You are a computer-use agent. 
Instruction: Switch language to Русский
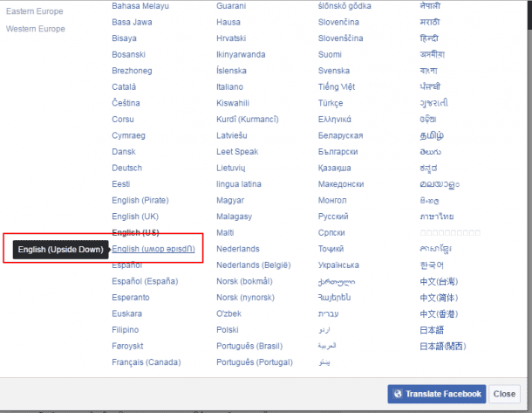pyautogui.click(x=333, y=217)
